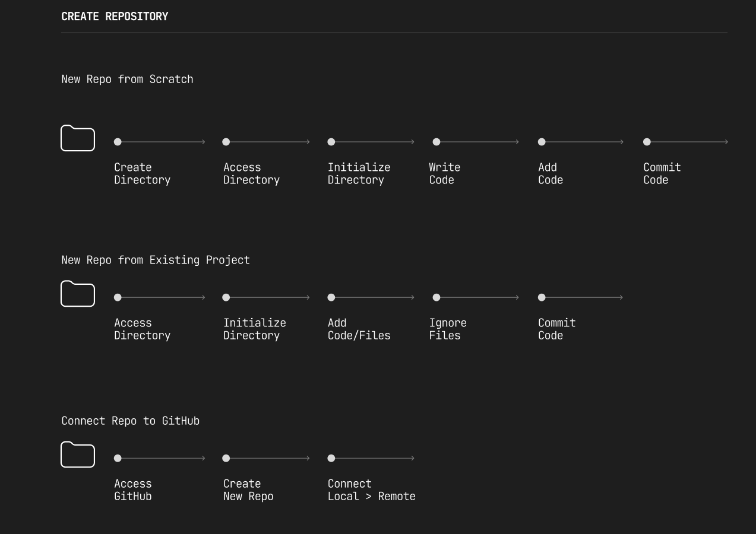Select the Ignore Files label
Screen dimensions: 756x534
pos(448,329)
